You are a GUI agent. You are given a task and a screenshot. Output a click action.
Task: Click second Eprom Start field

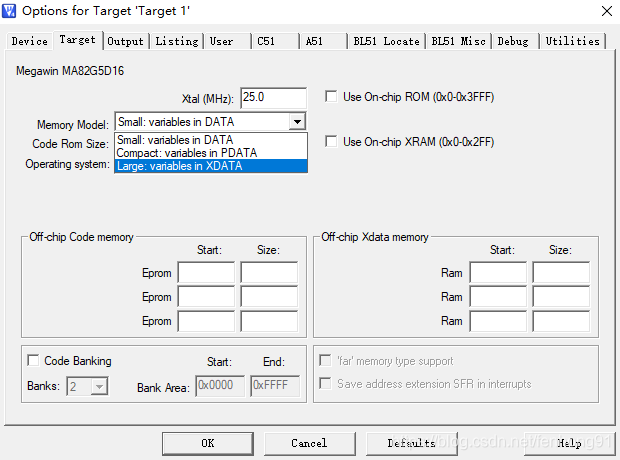206,297
